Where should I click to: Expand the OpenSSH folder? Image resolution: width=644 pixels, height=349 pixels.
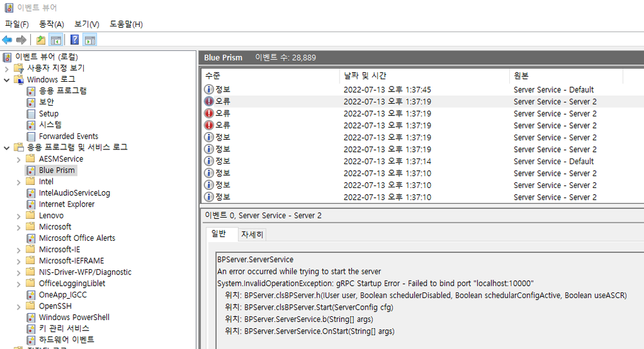coord(19,307)
